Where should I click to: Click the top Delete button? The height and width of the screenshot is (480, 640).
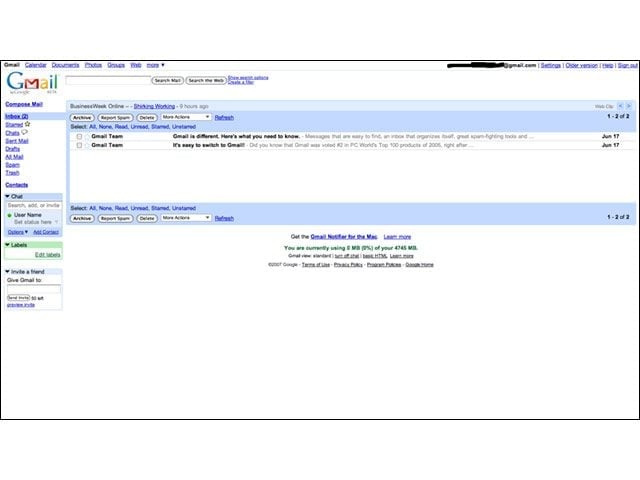[147, 118]
